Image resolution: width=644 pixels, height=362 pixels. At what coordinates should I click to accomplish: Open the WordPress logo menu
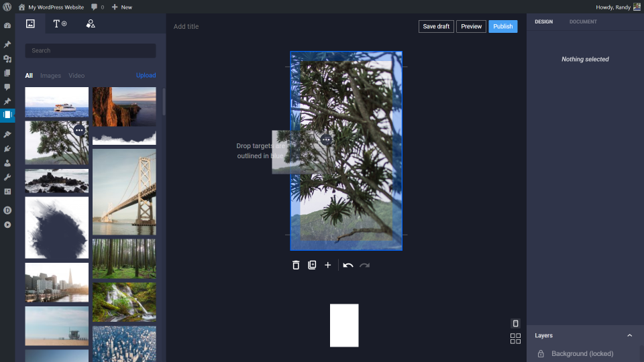click(7, 7)
